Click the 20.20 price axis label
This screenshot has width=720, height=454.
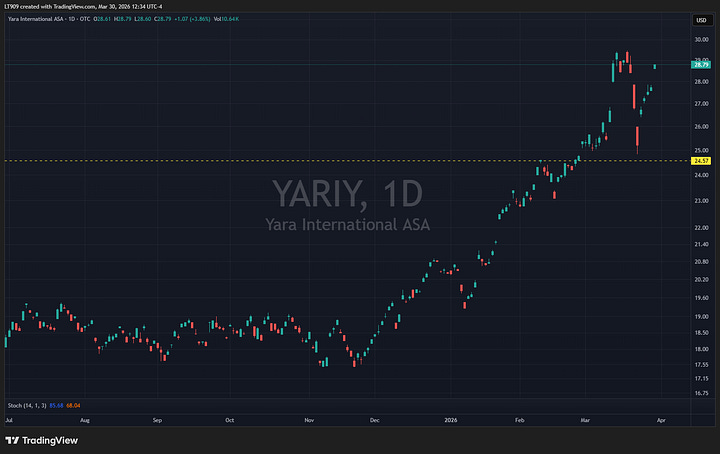tap(701, 280)
